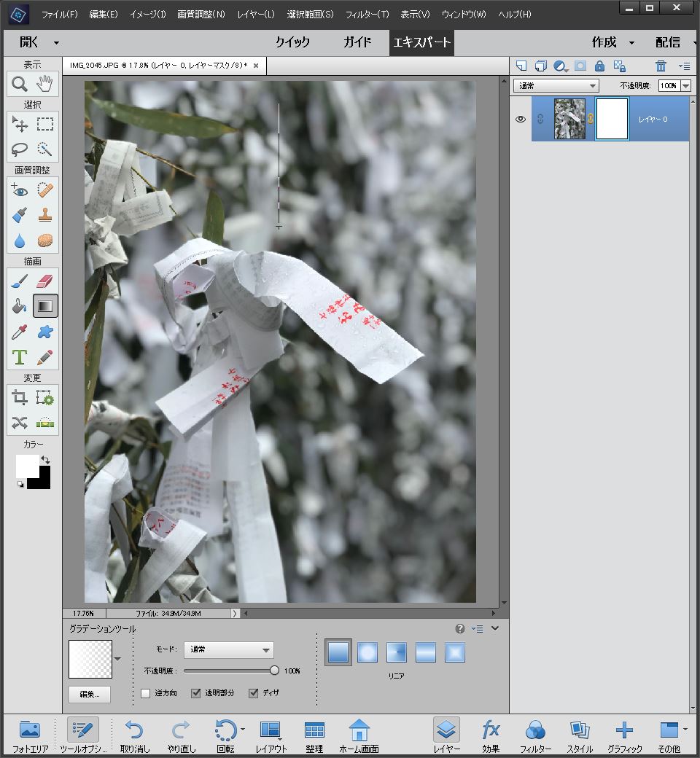700x758 pixels.
Task: Select the Zoom tool in the toolbox
Action: tap(20, 85)
